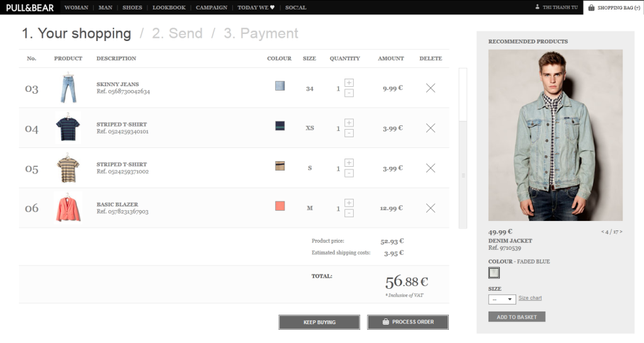Viewport: 644px width, 343px height.
Task: Open the Size dropdown for Denim Jacket
Action: (502, 300)
